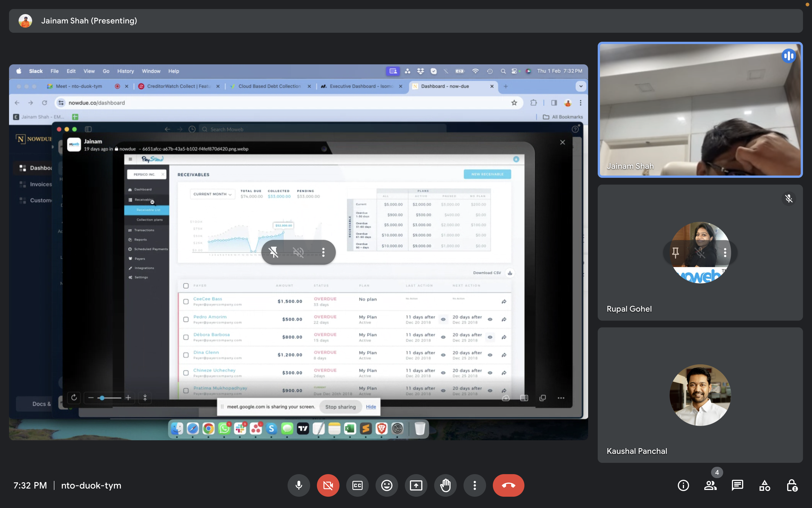The image size is (812, 508).
Task: Close Slack image preview with X
Action: 562,143
